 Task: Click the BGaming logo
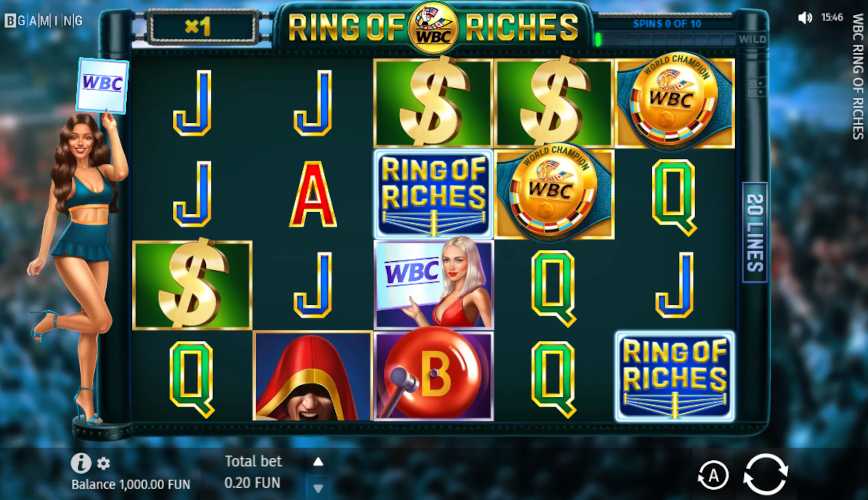click(x=44, y=21)
